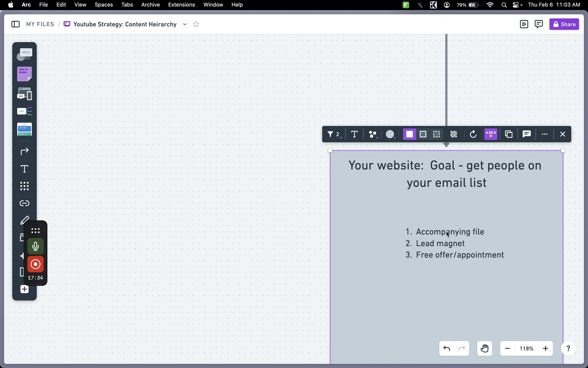
Task: Select the link tool in sidebar
Action: pos(24,203)
